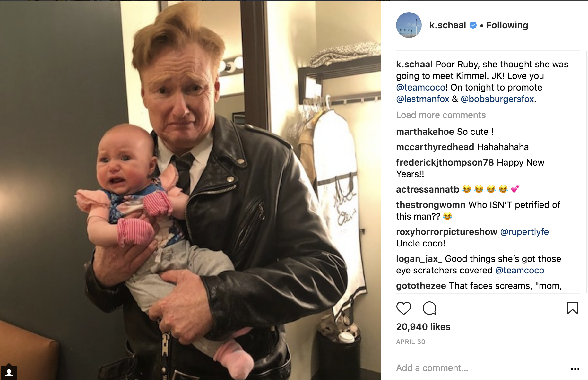Save post with bookmark icon
The width and height of the screenshot is (588, 380).
pyautogui.click(x=572, y=308)
